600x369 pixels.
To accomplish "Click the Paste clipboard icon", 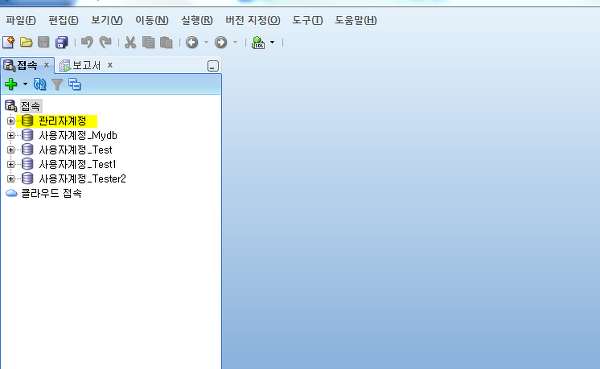I will click(166, 42).
